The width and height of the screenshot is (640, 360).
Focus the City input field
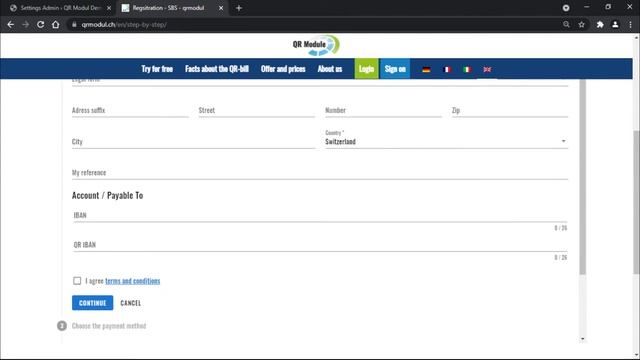click(193, 142)
